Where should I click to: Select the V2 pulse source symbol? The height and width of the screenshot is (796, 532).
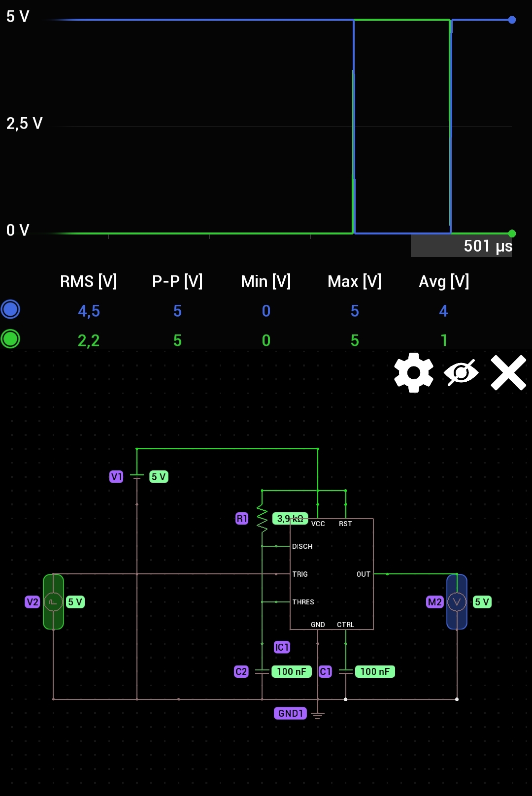point(53,601)
